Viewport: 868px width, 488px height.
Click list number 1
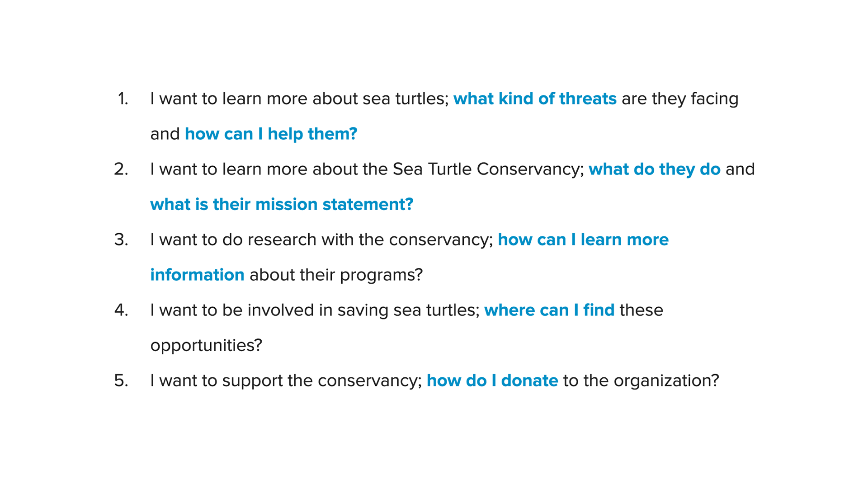(x=123, y=99)
